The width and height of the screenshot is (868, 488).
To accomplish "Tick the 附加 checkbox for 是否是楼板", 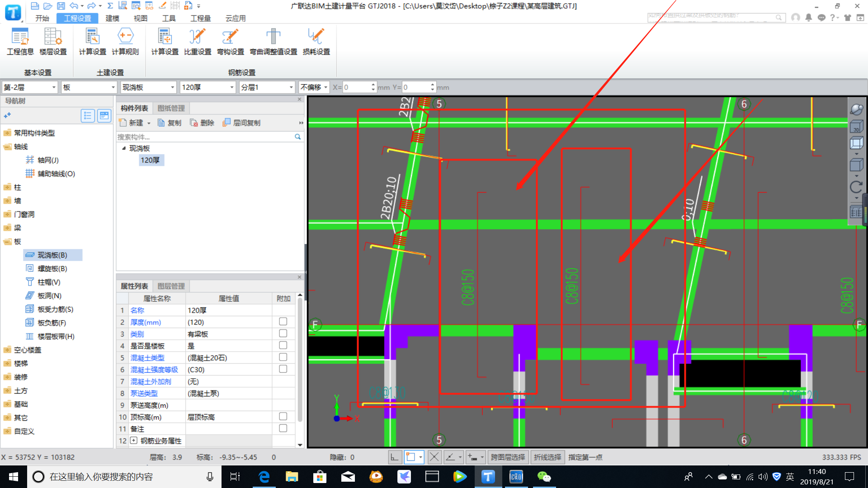I will [283, 345].
